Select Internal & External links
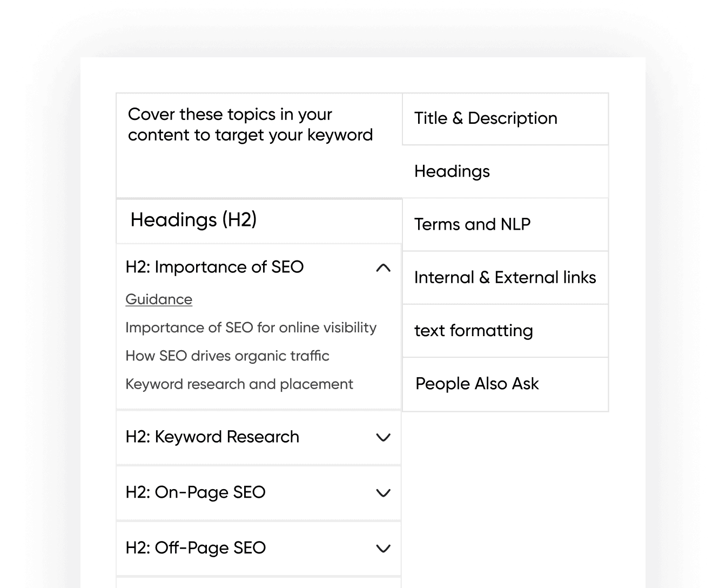Viewport: 726px width, 588px height. coord(505,277)
